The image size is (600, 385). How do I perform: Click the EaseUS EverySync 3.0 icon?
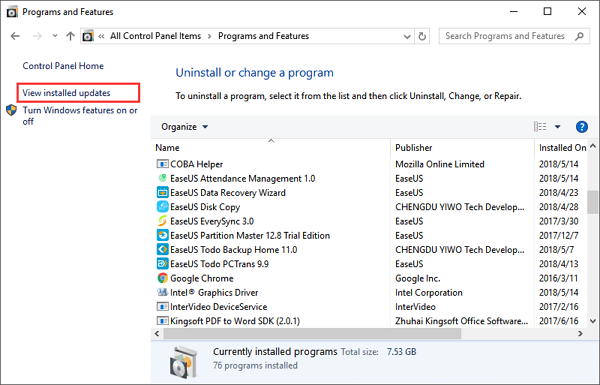(x=162, y=221)
